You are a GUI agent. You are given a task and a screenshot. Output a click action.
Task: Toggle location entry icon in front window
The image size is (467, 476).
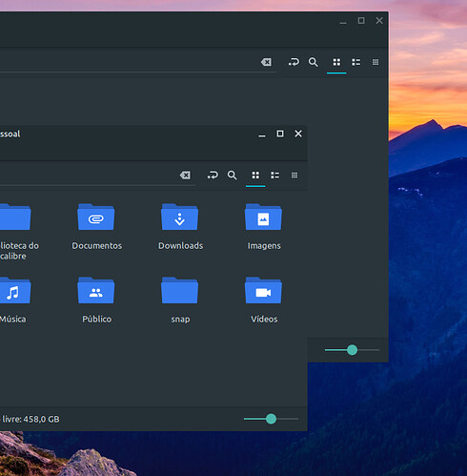tap(213, 176)
